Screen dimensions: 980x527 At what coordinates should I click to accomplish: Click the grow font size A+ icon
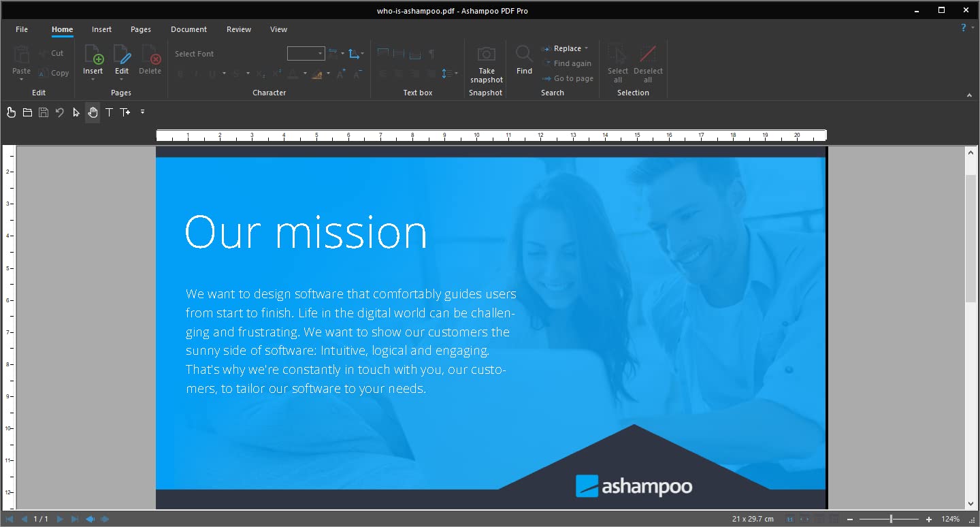pyautogui.click(x=342, y=73)
